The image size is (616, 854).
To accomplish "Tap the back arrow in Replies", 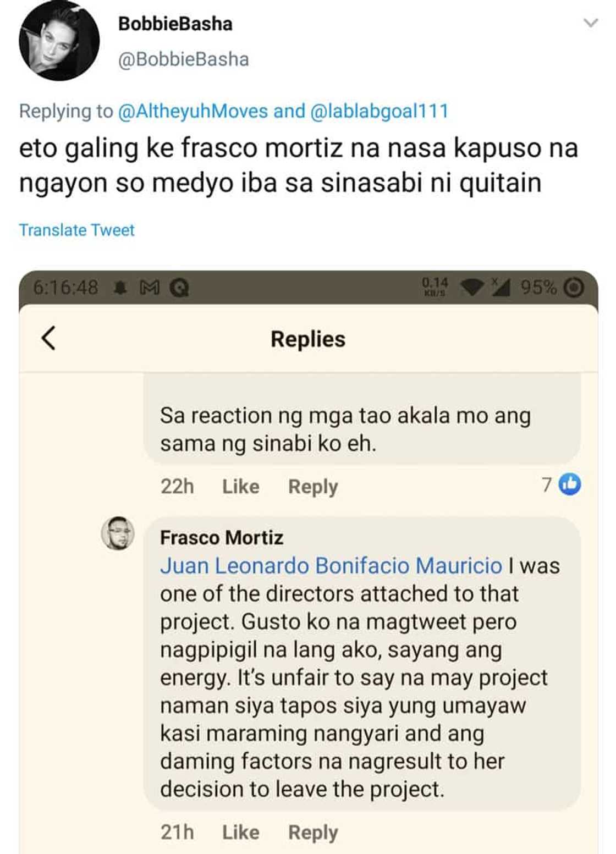I will coord(49,338).
